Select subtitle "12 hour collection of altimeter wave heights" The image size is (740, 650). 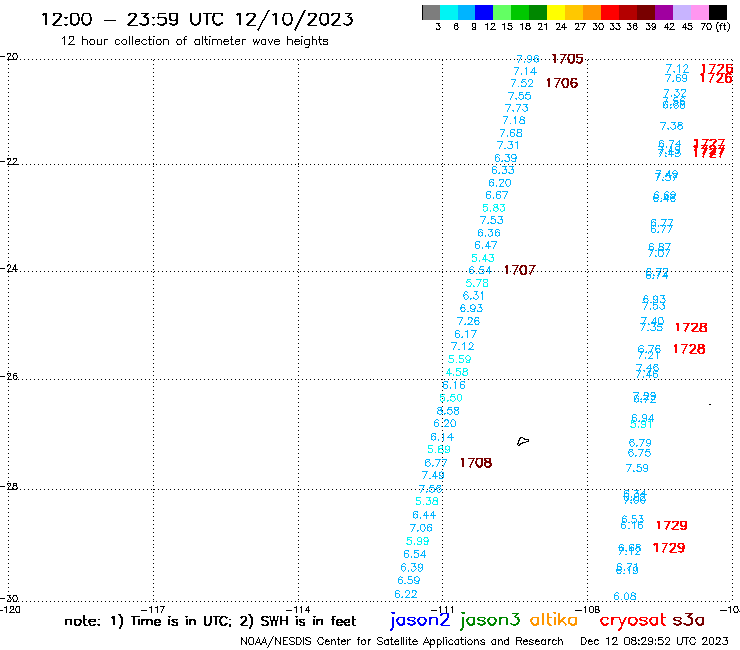pos(194,41)
